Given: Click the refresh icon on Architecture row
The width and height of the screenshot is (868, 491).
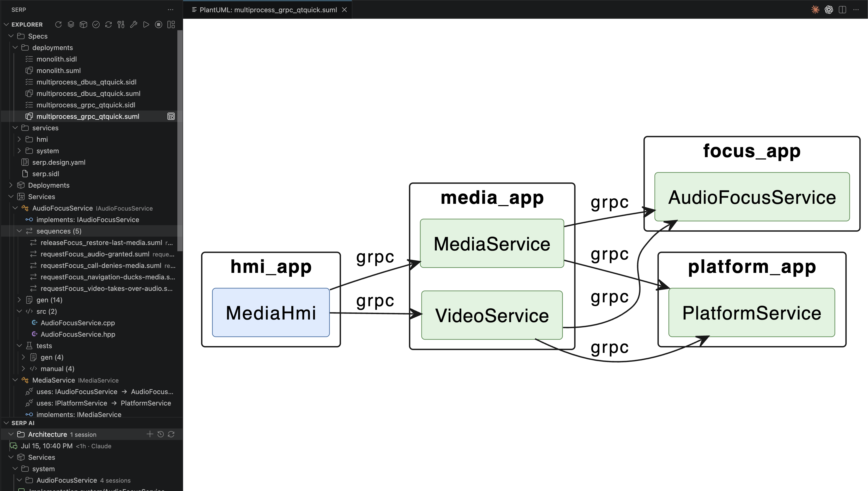Looking at the screenshot, I should [x=171, y=434].
